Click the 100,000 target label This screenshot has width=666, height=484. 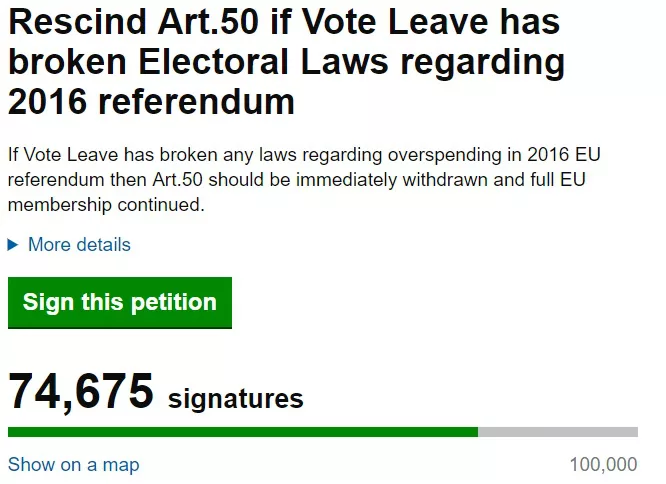pos(603,464)
